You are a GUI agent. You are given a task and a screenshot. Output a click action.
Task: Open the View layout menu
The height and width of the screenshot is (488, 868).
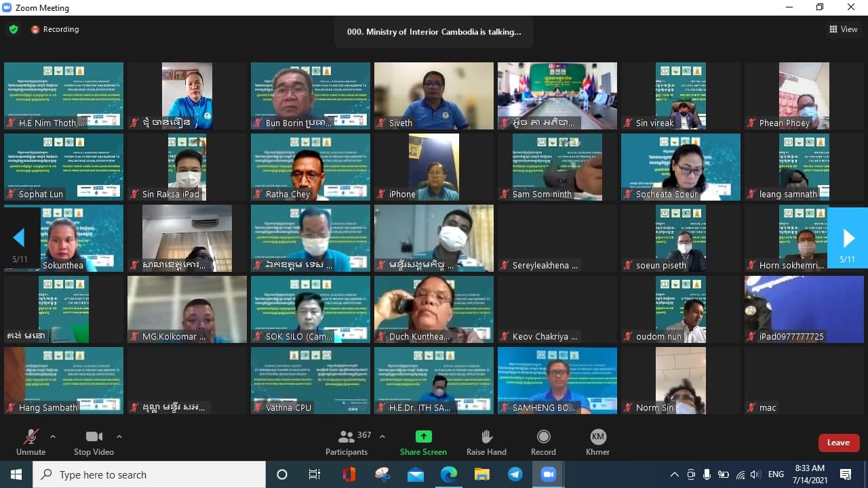tap(843, 29)
